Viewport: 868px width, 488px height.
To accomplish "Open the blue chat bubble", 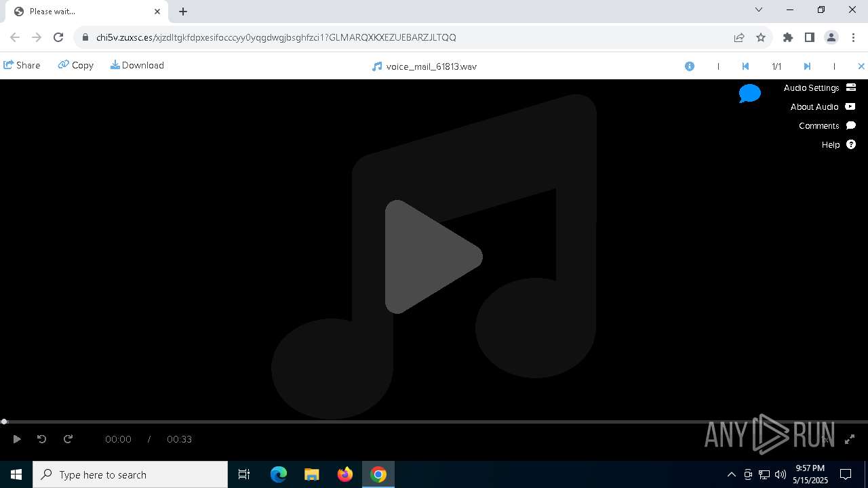I will (750, 94).
